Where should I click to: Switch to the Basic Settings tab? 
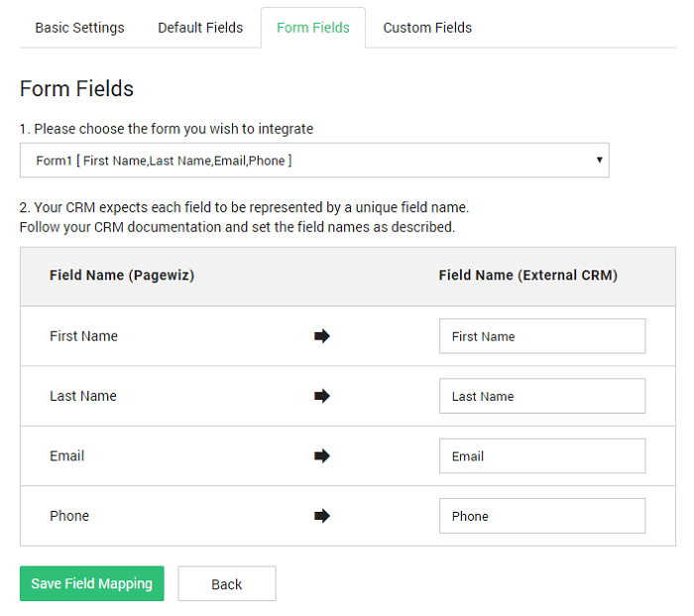(79, 28)
